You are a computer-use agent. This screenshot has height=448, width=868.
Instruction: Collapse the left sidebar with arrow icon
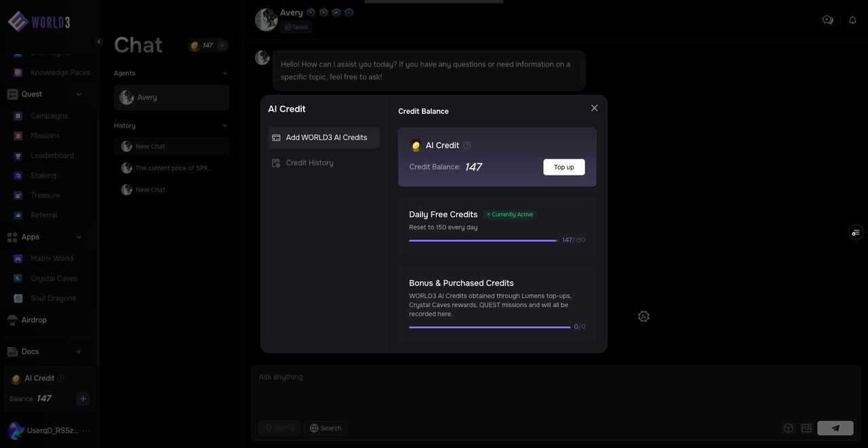(x=99, y=41)
